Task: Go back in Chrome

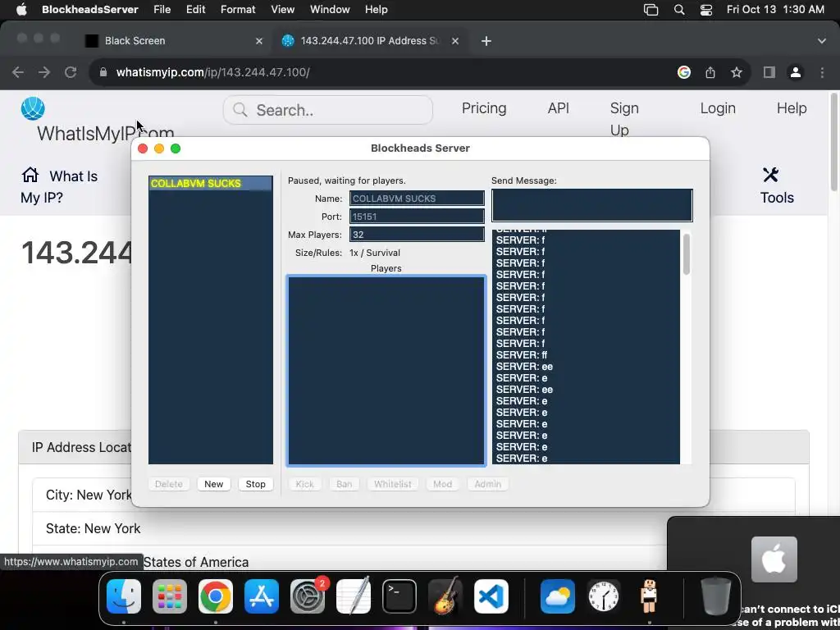Action: pyautogui.click(x=18, y=72)
